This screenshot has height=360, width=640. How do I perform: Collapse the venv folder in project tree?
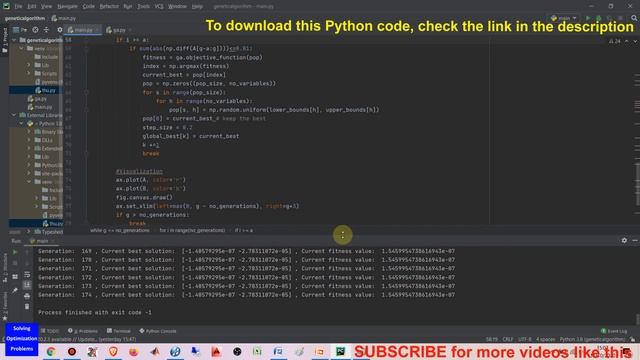tap(21, 48)
